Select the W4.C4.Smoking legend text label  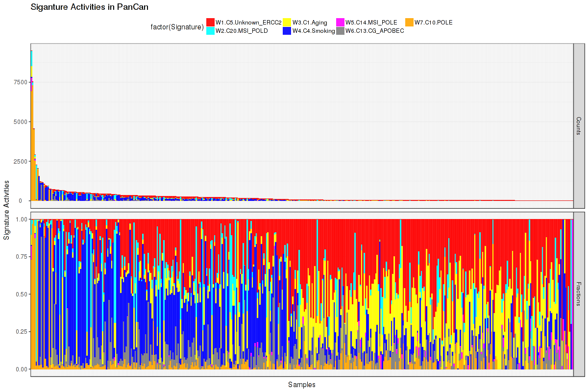click(x=314, y=31)
